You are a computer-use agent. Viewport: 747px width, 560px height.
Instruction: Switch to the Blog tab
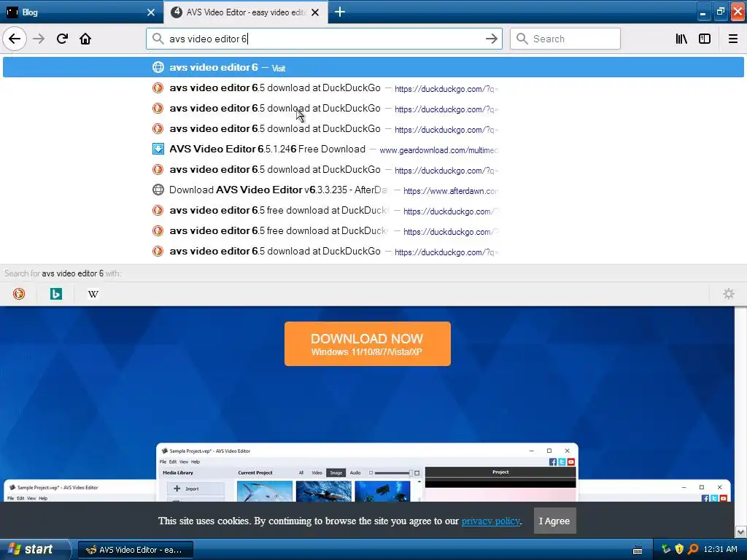(81, 12)
